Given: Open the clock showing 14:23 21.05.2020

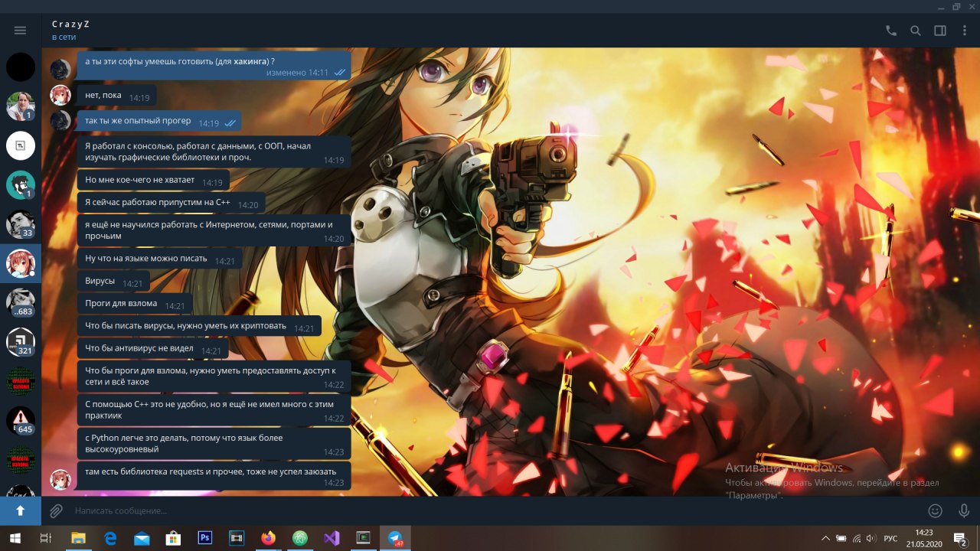Looking at the screenshot, I should coord(924,538).
